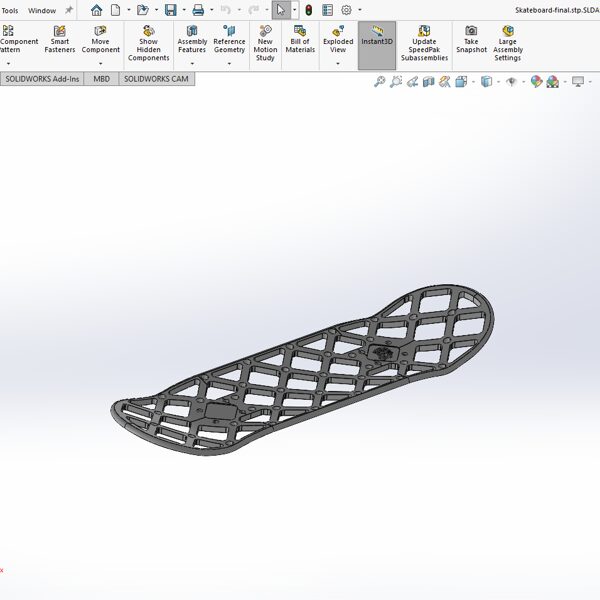Click the Home button in the toolbar
This screenshot has width=600, height=600.
click(97, 10)
